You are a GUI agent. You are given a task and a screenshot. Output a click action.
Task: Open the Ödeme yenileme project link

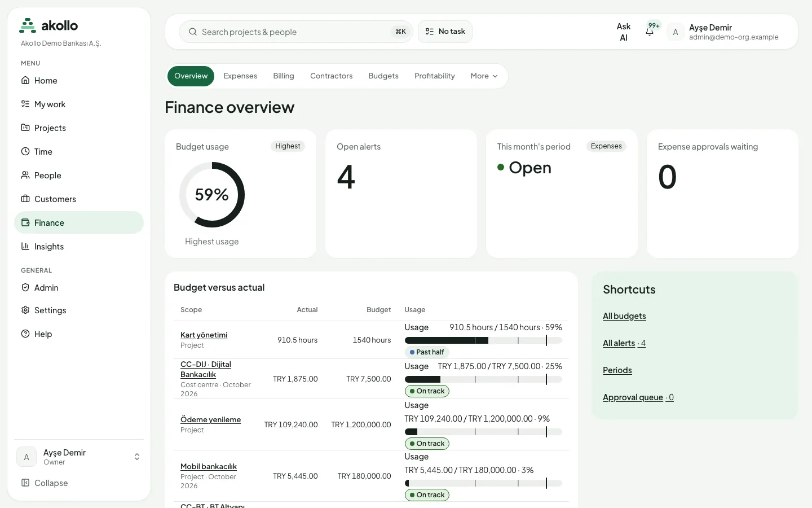click(x=210, y=420)
